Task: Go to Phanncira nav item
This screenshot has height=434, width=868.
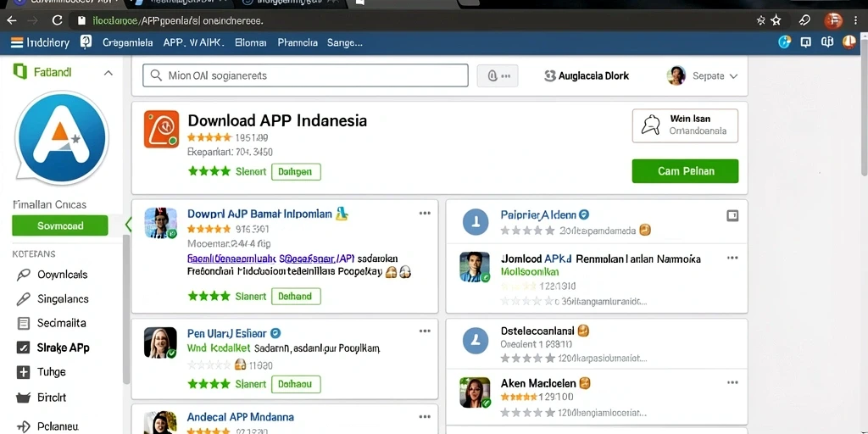Action: point(298,42)
